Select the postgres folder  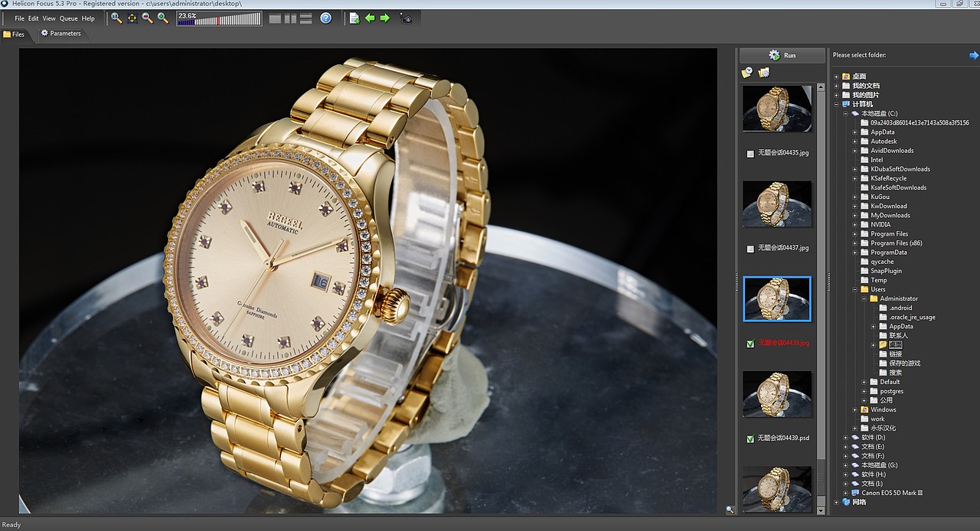[x=891, y=391]
